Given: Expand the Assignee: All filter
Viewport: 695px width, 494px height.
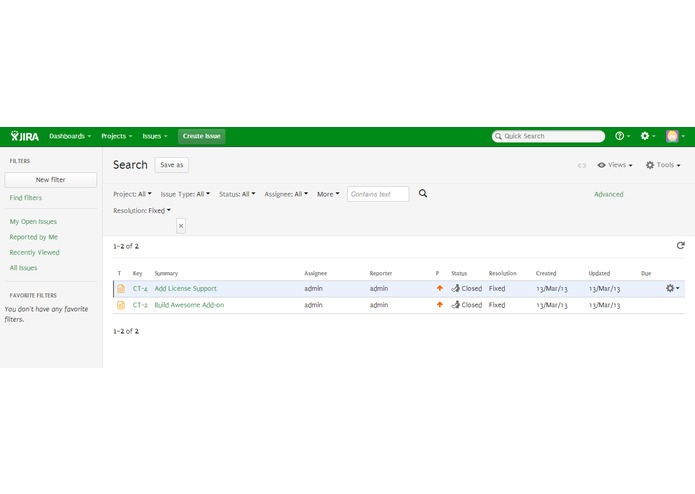Looking at the screenshot, I should [286, 194].
